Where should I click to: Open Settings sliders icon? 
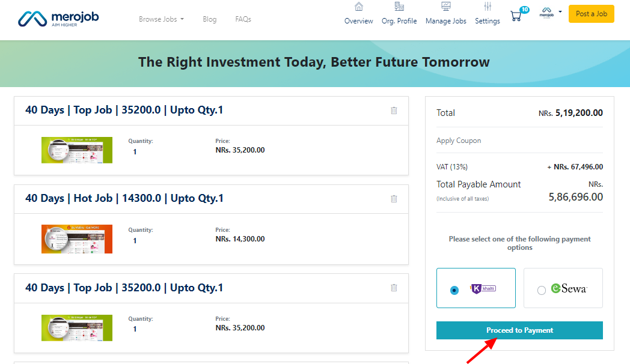488,7
